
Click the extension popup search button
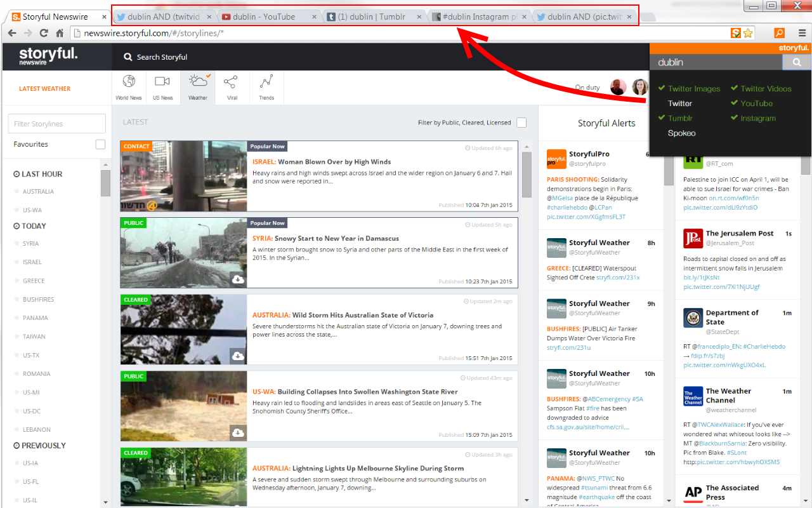pyautogui.click(x=797, y=62)
